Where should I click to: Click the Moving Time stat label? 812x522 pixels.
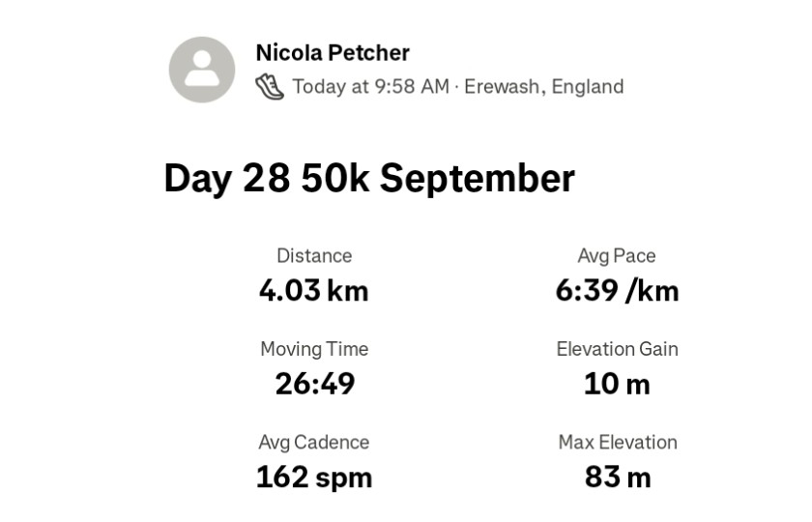(x=314, y=349)
